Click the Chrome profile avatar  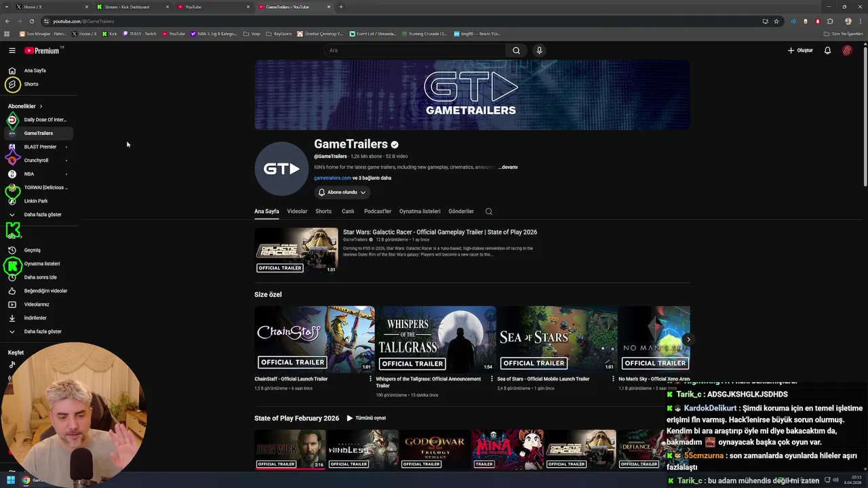848,21
